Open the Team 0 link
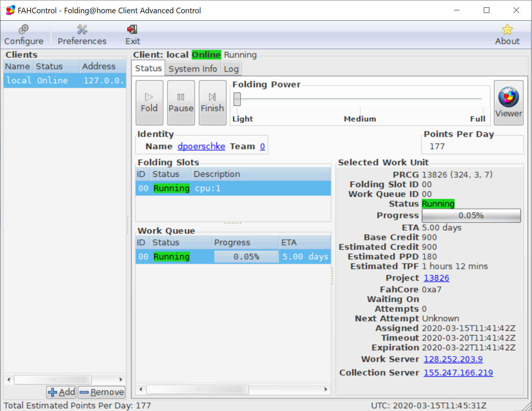 pyautogui.click(x=263, y=146)
